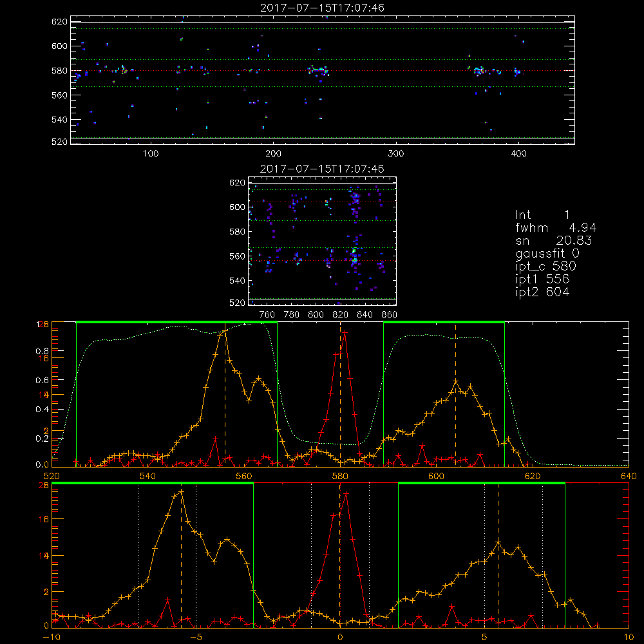The width and height of the screenshot is (644, 644).
Task: Click the y-axis '620' label of top plot
Action: 59,21
